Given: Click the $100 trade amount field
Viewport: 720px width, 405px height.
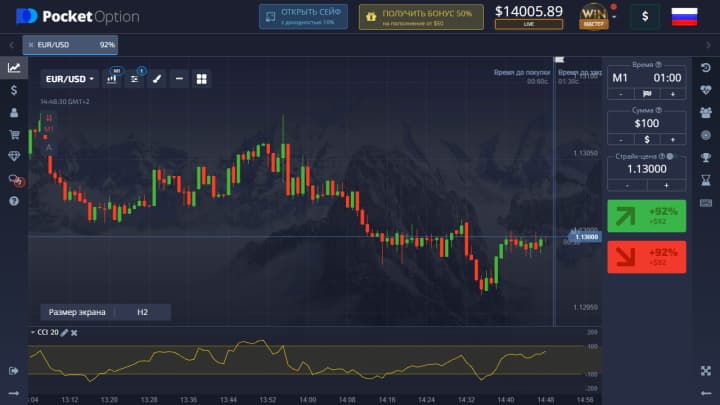Looking at the screenshot, I should 647,123.
